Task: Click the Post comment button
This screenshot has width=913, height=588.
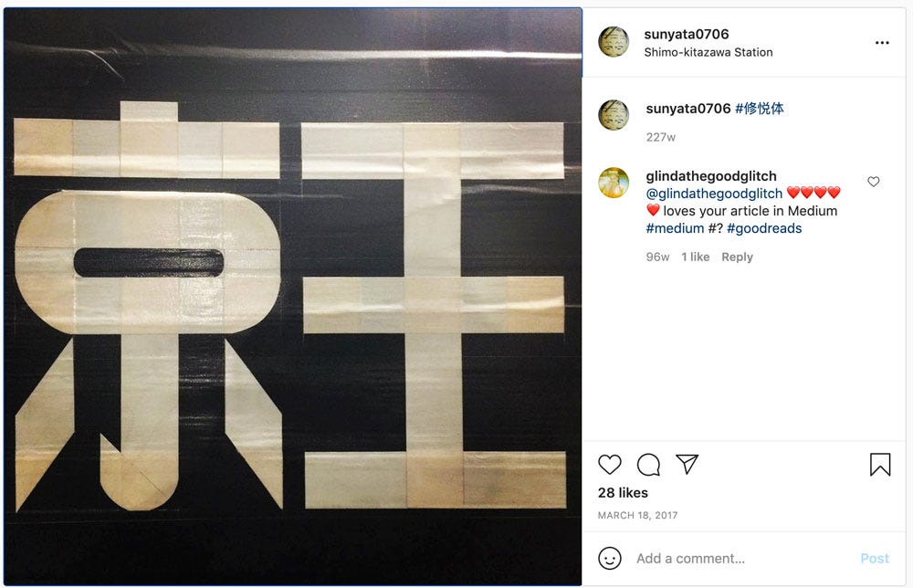Action: tap(875, 558)
